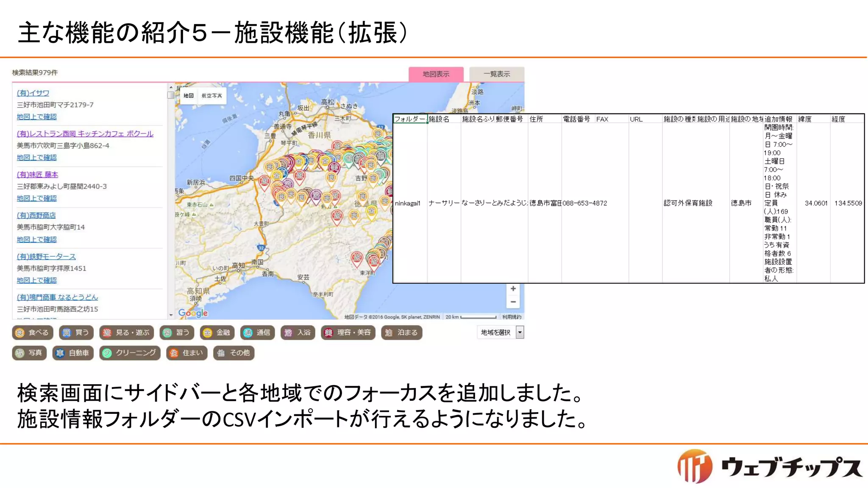Select the 通信 category filter
868x488 pixels.
(257, 333)
